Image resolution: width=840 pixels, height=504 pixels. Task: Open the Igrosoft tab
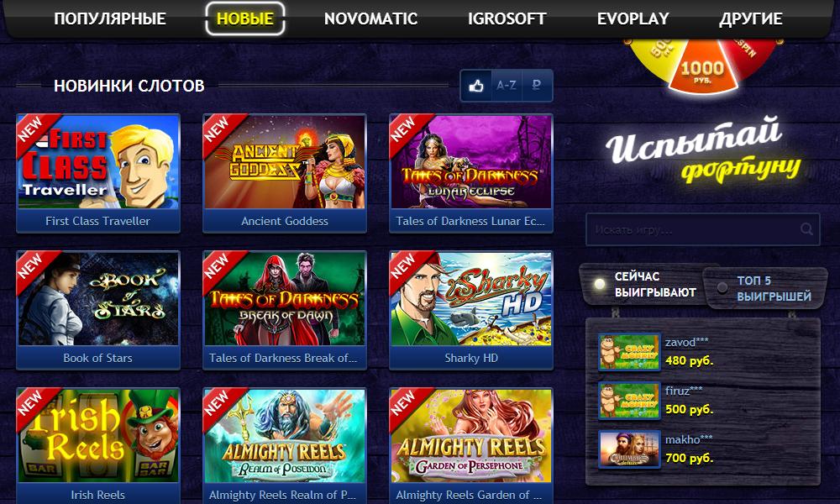click(x=507, y=18)
